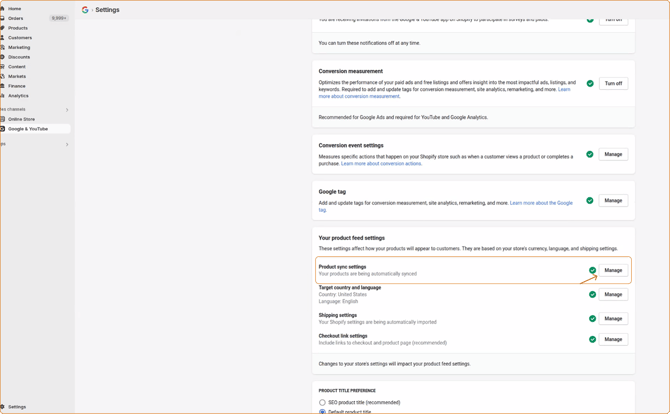The height and width of the screenshot is (414, 670).
Task: Click the Discounts icon in sidebar
Action: (2, 57)
